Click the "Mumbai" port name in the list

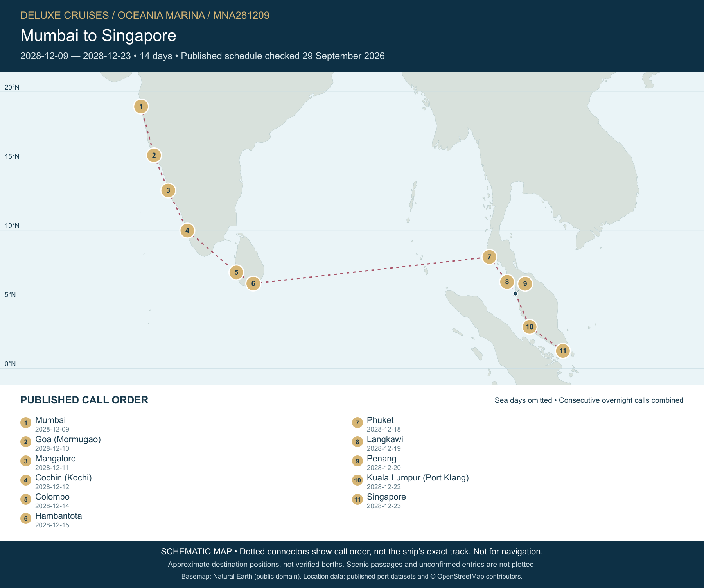click(x=50, y=420)
